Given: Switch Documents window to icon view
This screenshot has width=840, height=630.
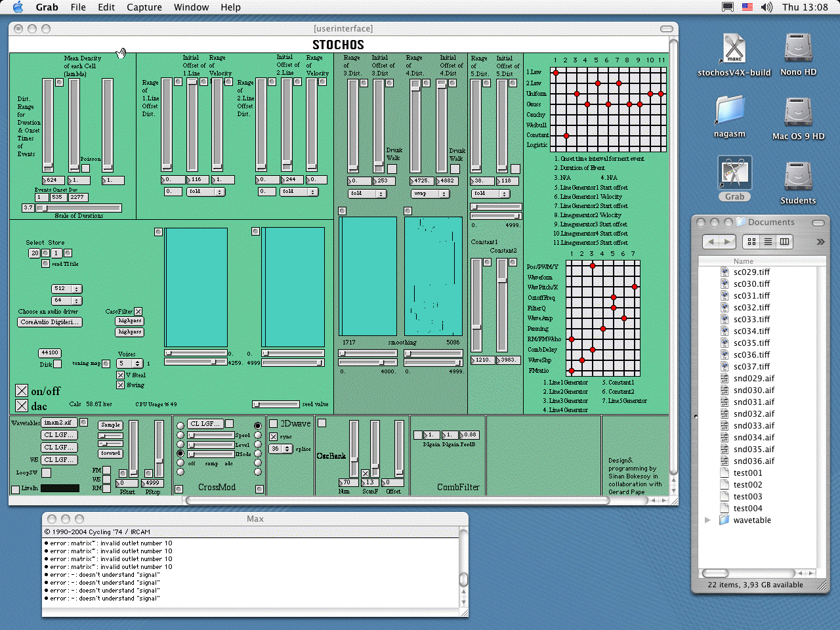Looking at the screenshot, I should point(751,241).
